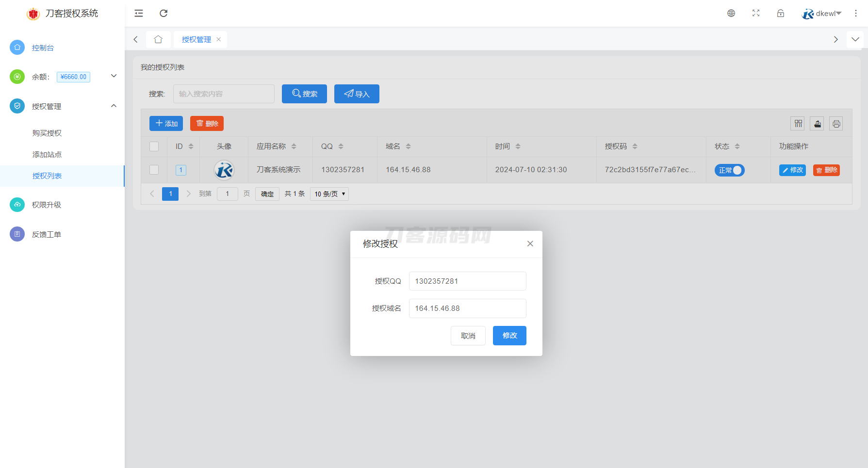Check the checkbox for row ID 1
Viewport: 868px width, 468px height.
154,170
